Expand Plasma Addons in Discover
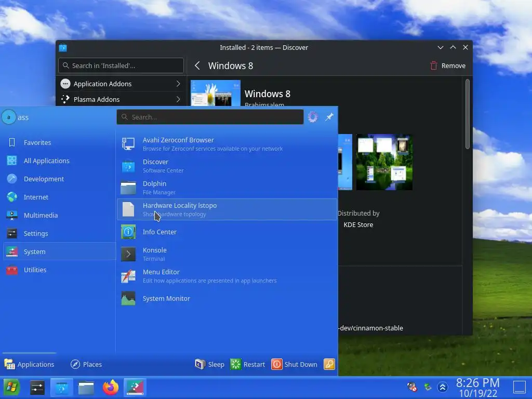532x399 pixels. [121, 99]
